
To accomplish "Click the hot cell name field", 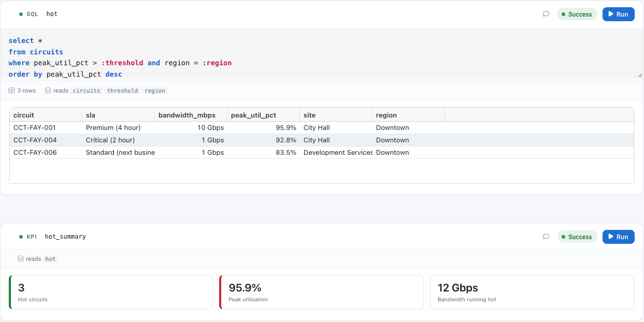I will coord(52,14).
